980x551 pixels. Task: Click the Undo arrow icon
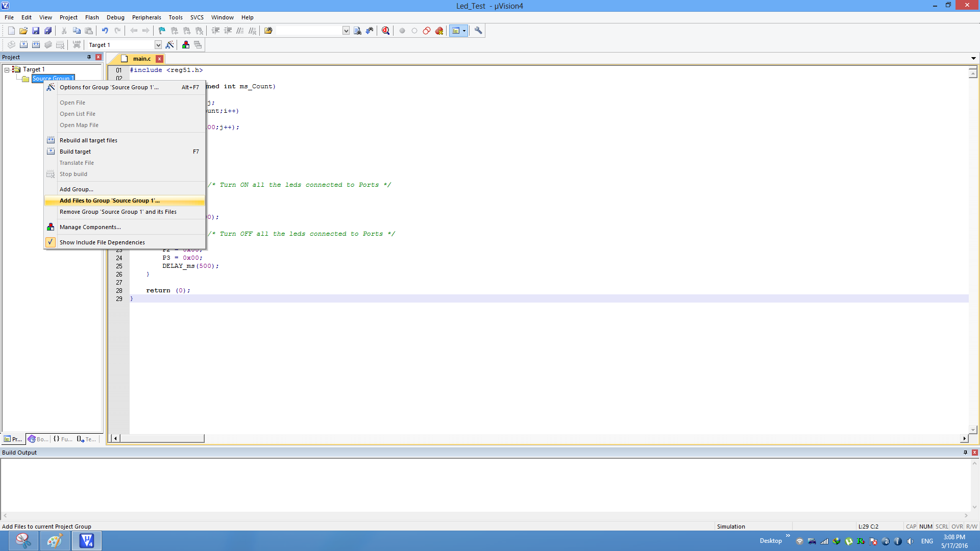pyautogui.click(x=105, y=31)
